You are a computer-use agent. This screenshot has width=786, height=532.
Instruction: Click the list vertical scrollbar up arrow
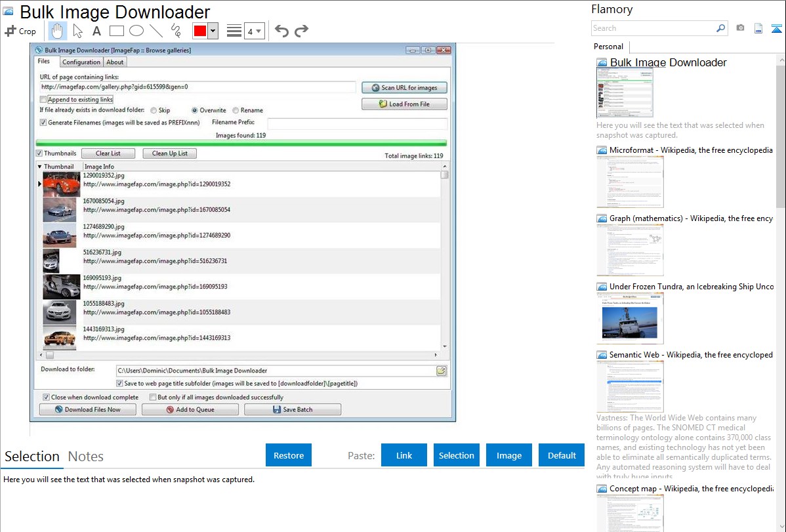(445, 167)
